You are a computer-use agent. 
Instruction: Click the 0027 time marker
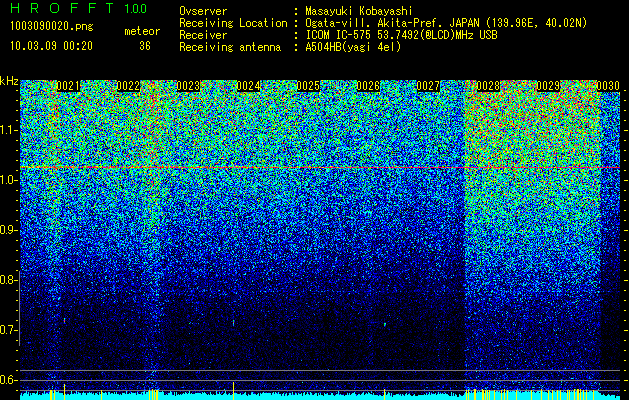[428, 86]
